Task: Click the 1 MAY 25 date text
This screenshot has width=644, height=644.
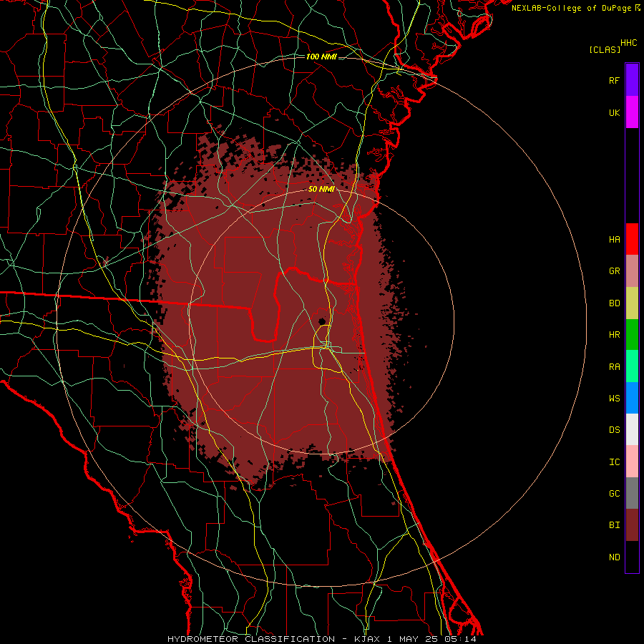Action: pyautogui.click(x=411, y=639)
